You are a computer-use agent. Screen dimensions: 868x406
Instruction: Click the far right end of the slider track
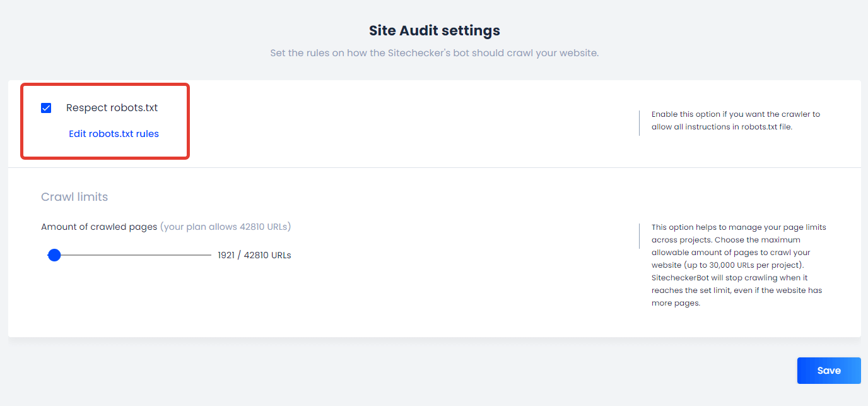(210, 255)
